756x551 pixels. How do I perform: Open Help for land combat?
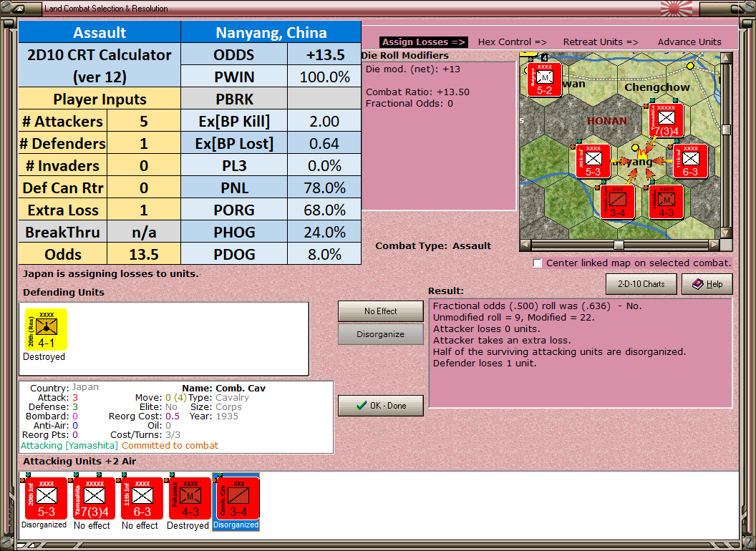tap(707, 284)
